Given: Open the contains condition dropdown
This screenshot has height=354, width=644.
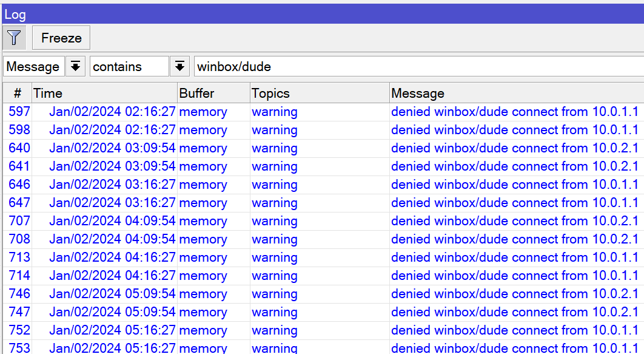Looking at the screenshot, I should (x=180, y=66).
